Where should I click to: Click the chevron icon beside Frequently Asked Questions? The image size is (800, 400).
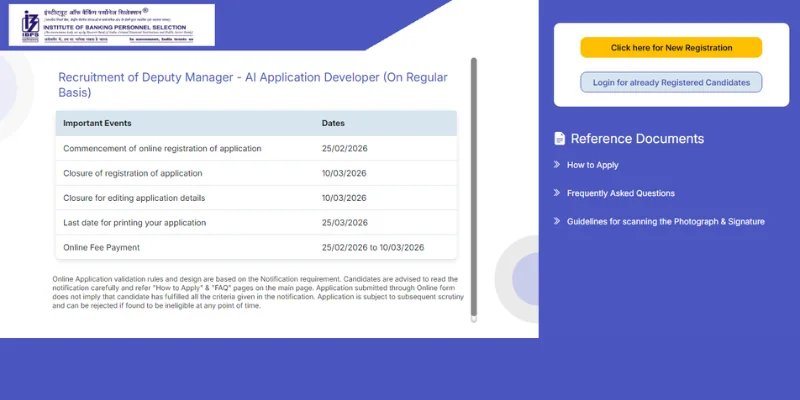pyautogui.click(x=557, y=193)
